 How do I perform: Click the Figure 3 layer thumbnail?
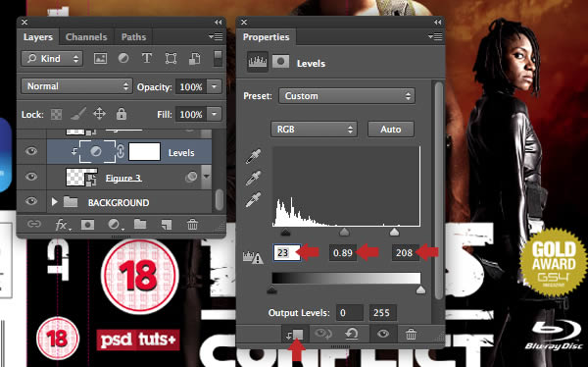click(x=81, y=177)
